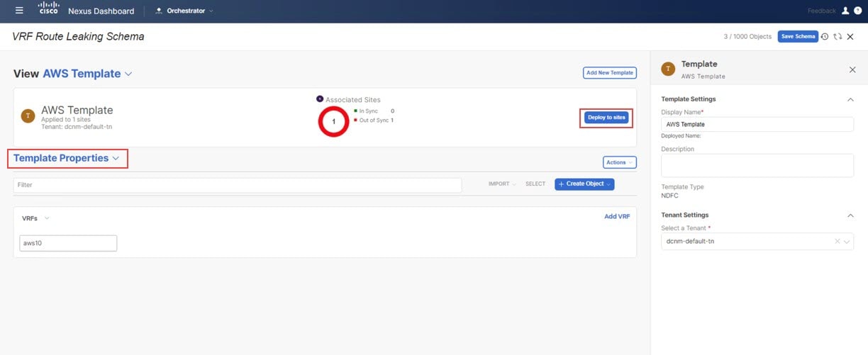Close the Template side panel

click(852, 69)
